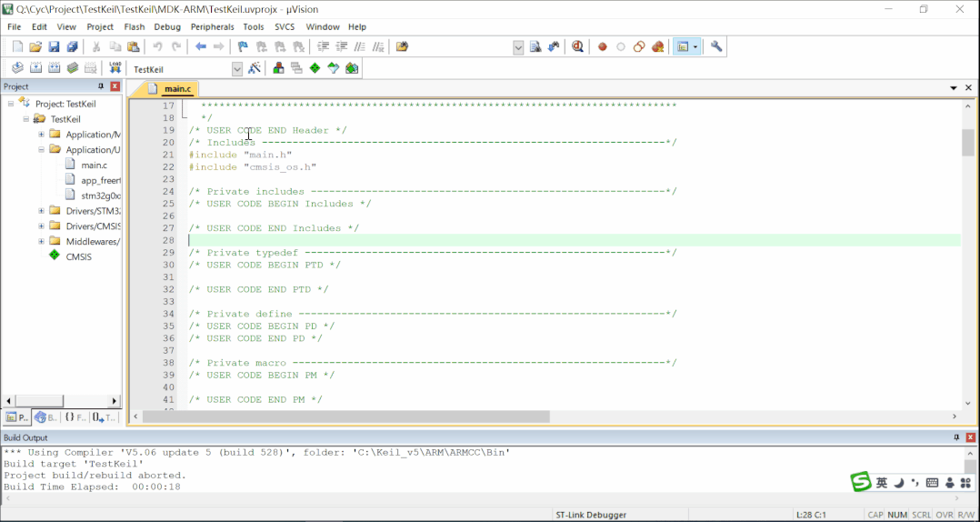
Task: Download to flash with the LOAD icon
Action: [x=115, y=68]
